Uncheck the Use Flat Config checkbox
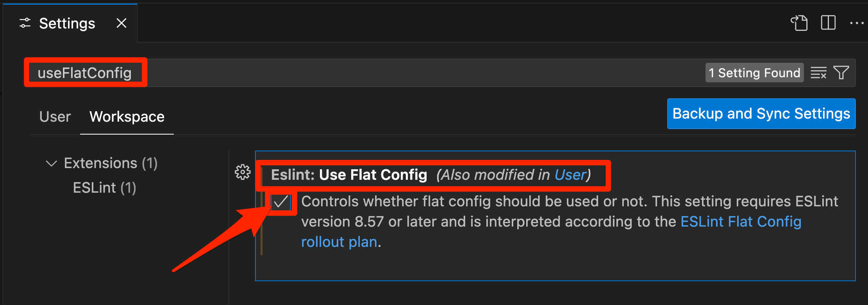 [x=281, y=202]
